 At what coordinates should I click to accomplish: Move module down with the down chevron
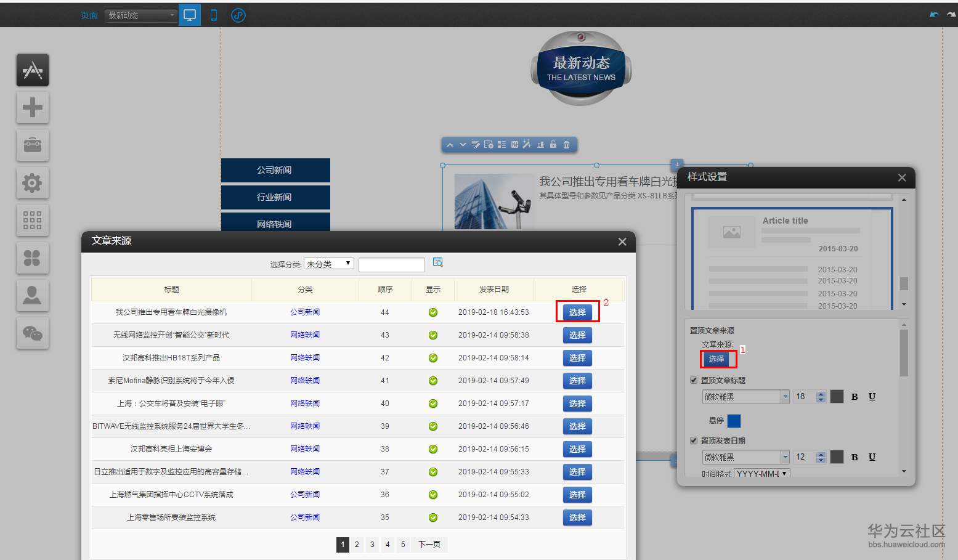point(463,145)
